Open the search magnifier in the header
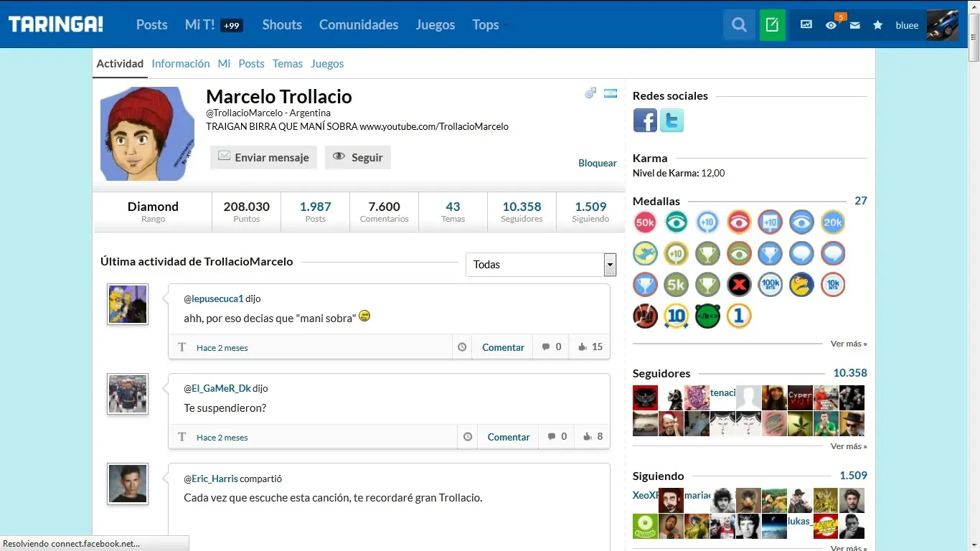This screenshot has width=980, height=551. [x=739, y=25]
